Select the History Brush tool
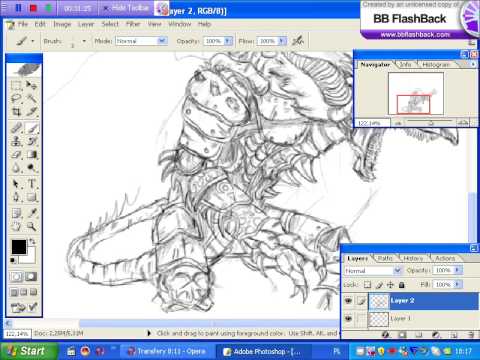 pos(32,141)
